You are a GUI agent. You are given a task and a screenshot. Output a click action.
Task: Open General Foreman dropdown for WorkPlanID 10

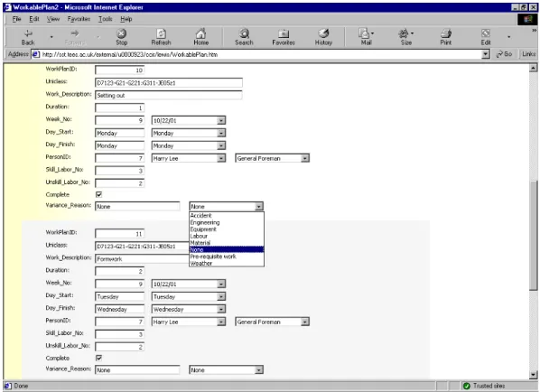click(x=305, y=158)
